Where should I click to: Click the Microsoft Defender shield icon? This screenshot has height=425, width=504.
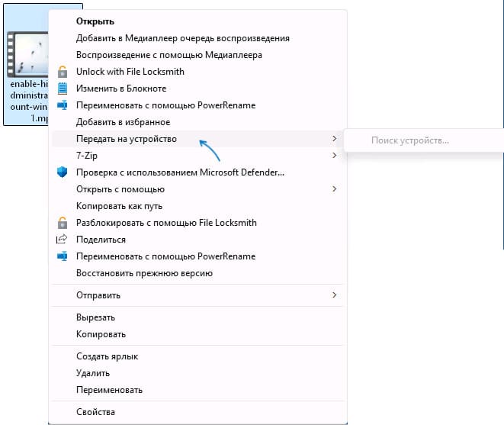pos(63,172)
